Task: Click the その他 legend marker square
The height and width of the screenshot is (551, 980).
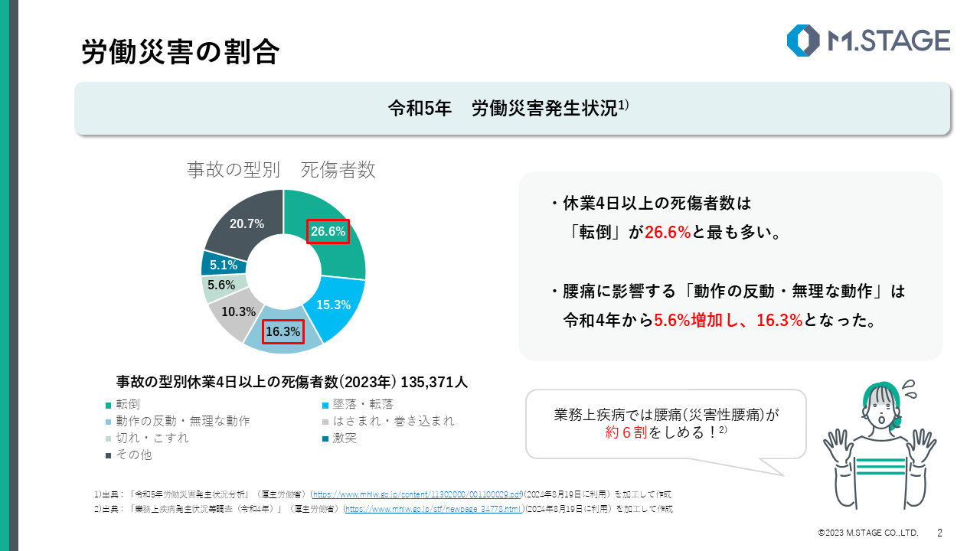Action: (109, 456)
